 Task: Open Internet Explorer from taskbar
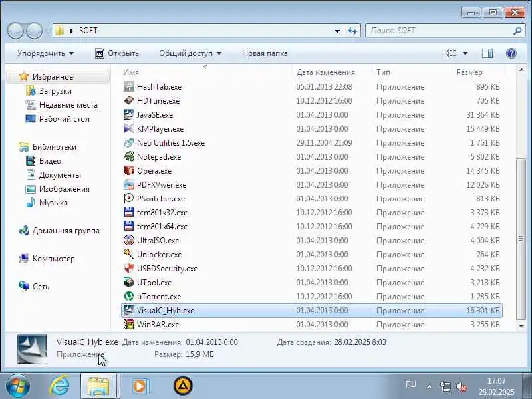[59, 386]
